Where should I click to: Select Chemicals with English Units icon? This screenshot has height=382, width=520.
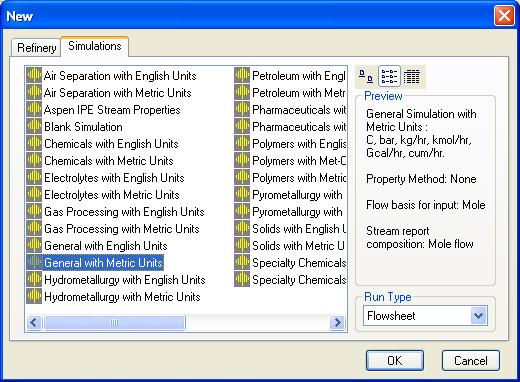pyautogui.click(x=34, y=143)
